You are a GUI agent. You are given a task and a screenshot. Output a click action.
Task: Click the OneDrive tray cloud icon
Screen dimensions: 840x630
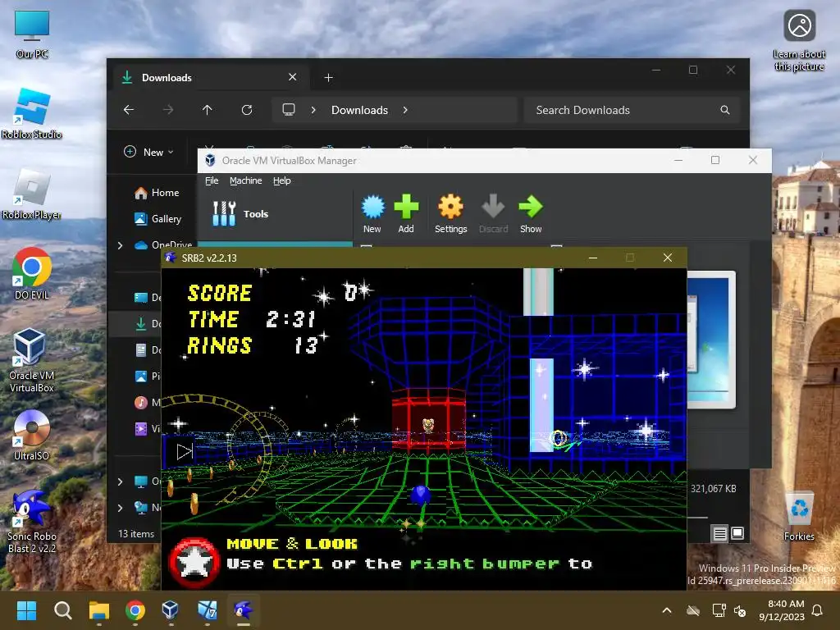pyautogui.click(x=693, y=610)
